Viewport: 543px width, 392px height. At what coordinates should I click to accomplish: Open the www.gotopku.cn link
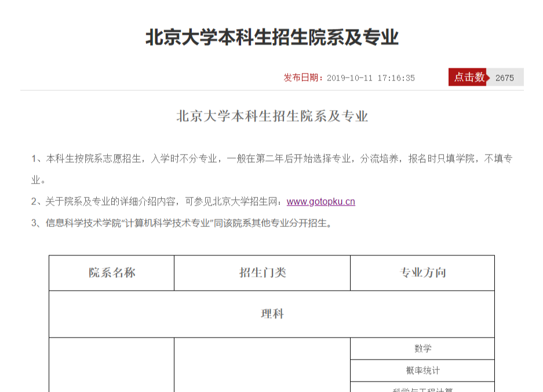pyautogui.click(x=320, y=202)
